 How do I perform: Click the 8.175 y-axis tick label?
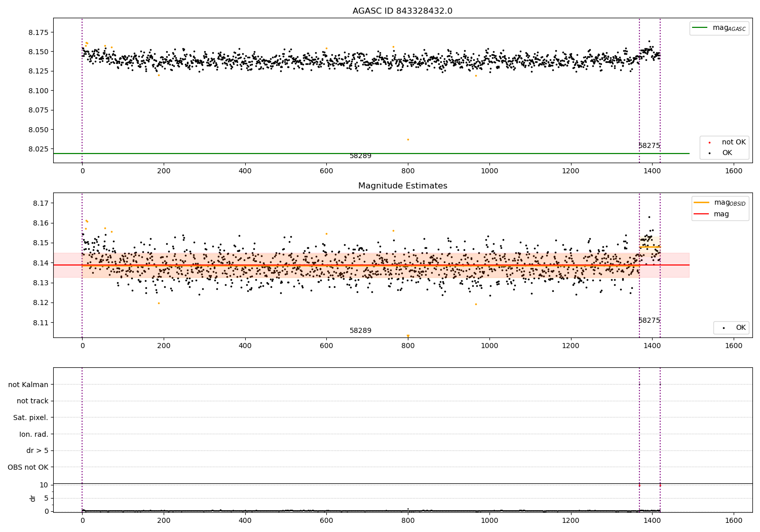pos(38,32)
